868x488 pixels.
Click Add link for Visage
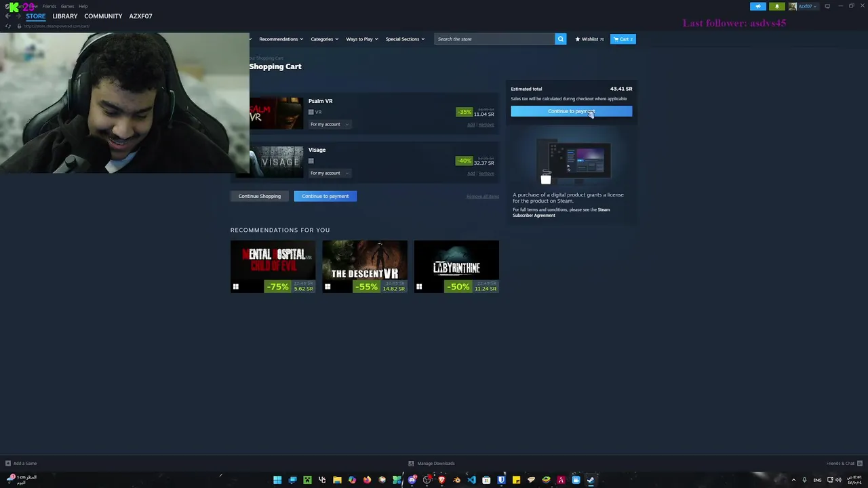[x=471, y=174]
